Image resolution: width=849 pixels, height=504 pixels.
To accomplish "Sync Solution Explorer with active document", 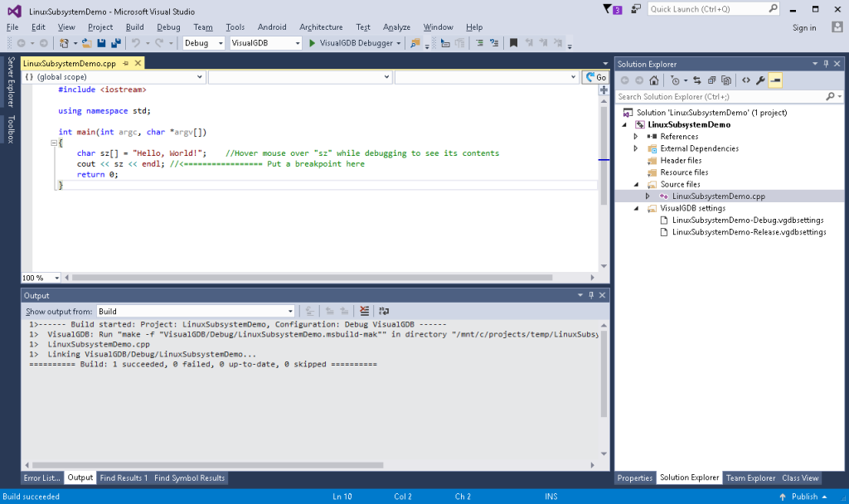I will tap(696, 80).
